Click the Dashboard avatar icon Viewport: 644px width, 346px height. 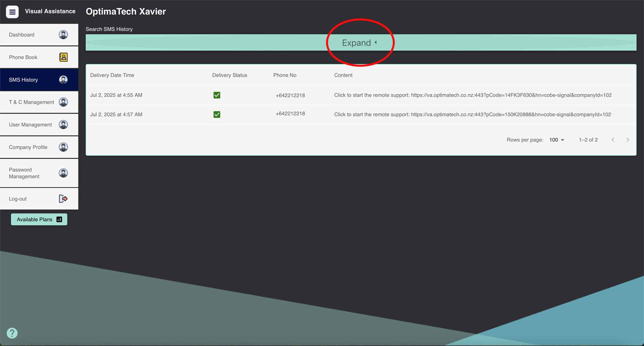tap(63, 35)
